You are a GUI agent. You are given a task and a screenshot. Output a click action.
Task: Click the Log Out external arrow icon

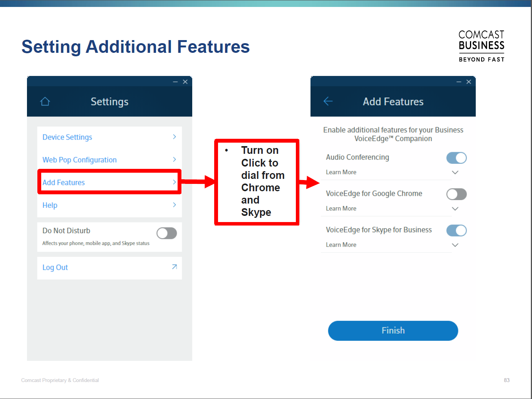click(175, 267)
